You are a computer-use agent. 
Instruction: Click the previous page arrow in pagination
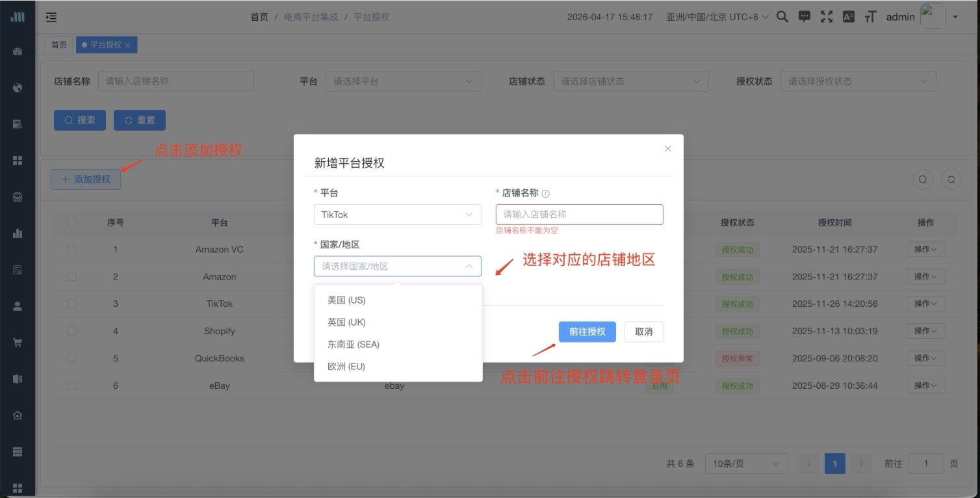808,464
